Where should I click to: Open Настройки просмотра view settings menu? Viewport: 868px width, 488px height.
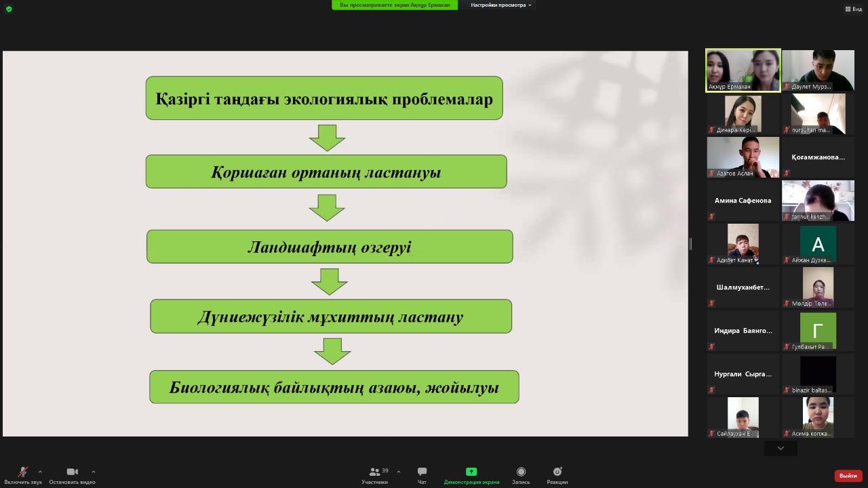(x=502, y=5)
